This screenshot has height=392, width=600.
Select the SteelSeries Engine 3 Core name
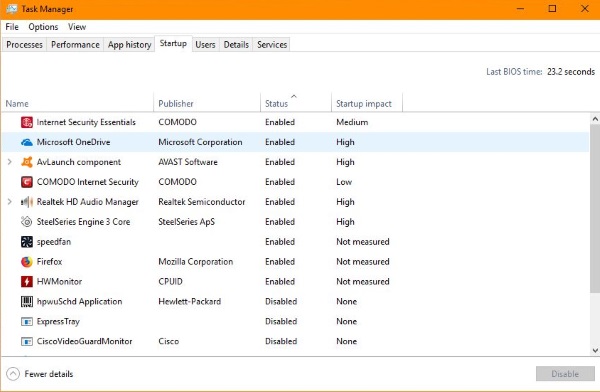[83, 222]
